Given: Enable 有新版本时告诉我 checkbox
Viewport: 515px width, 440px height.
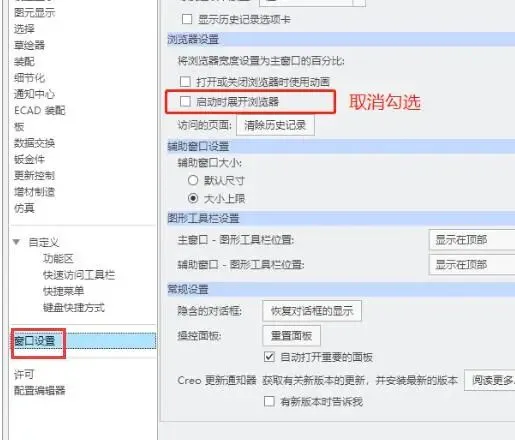Looking at the screenshot, I should click(269, 401).
